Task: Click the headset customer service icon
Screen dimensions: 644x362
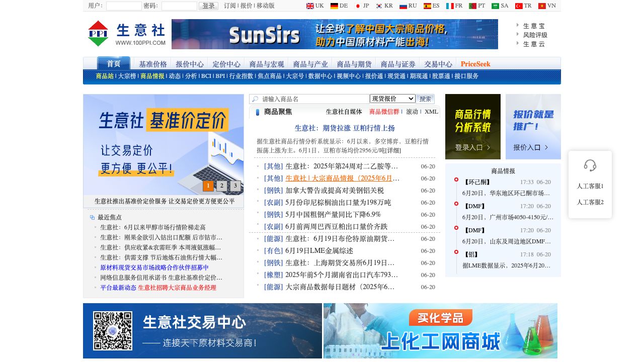Action: (590, 165)
